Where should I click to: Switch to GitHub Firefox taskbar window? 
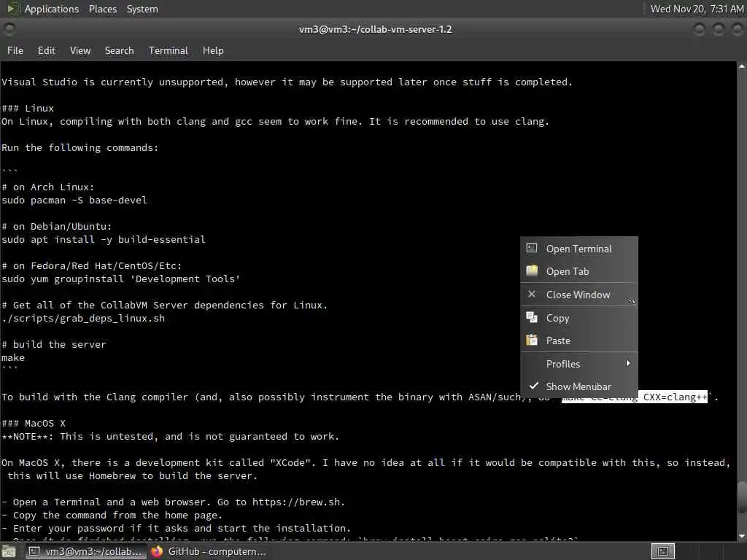click(209, 551)
